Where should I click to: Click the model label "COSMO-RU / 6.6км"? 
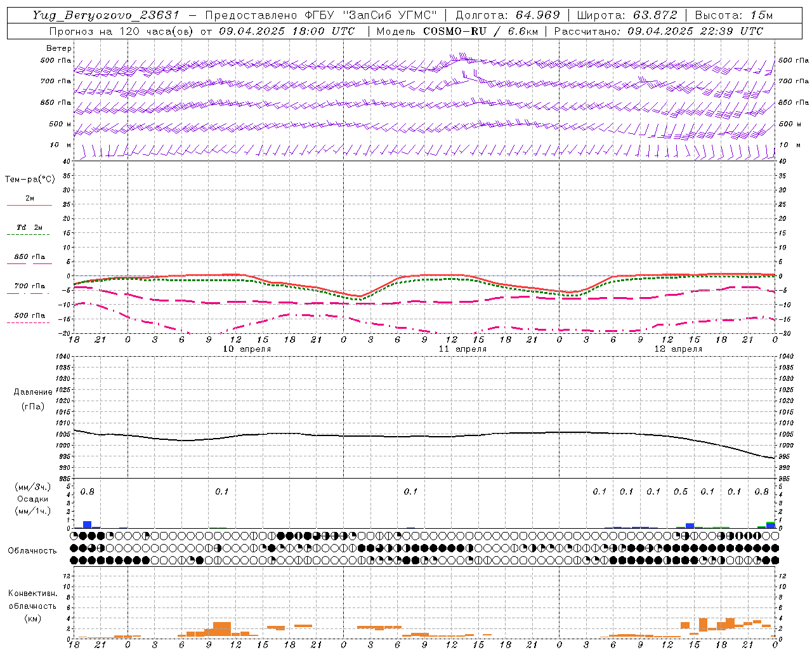tap(481, 31)
